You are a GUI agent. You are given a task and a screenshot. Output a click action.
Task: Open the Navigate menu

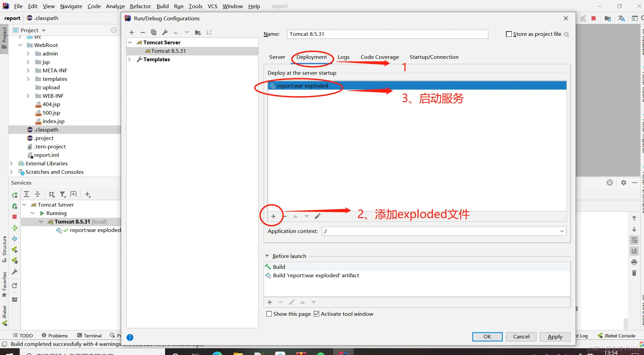pyautogui.click(x=71, y=6)
